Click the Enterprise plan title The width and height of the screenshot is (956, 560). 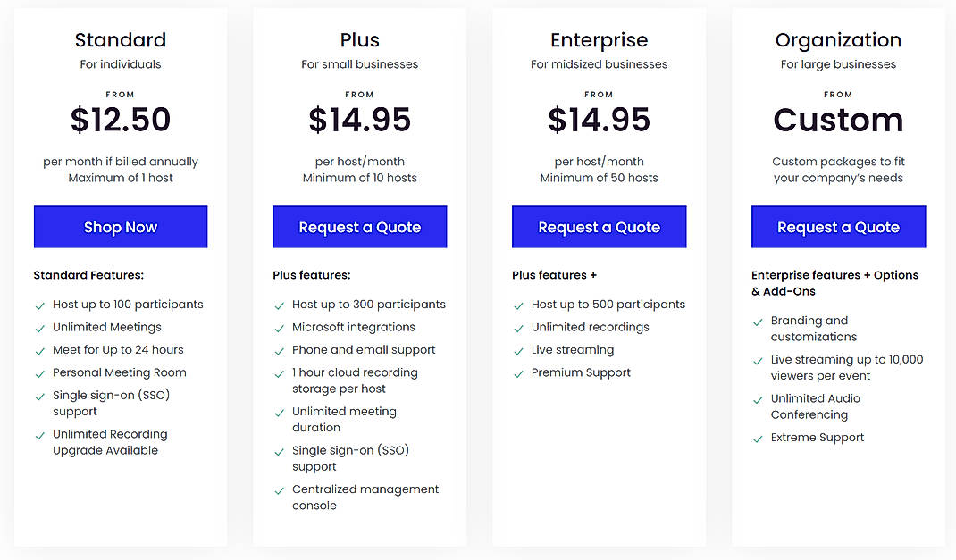pos(599,40)
